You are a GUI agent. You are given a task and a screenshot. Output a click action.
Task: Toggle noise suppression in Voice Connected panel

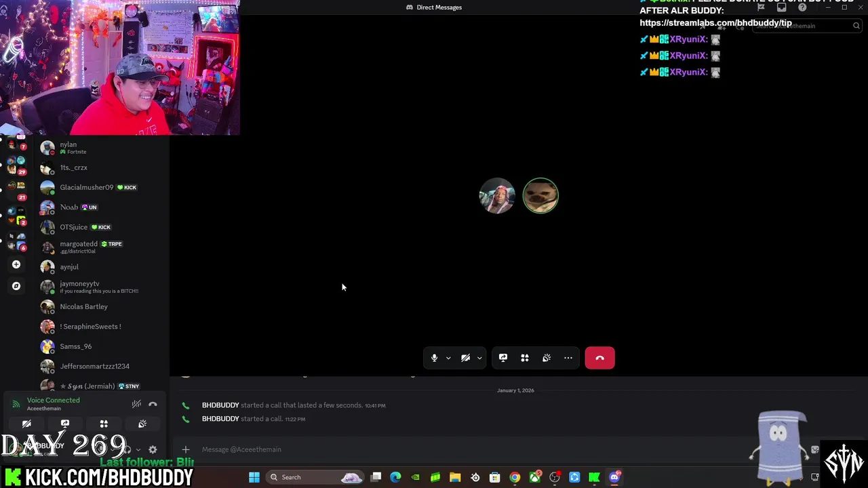136,404
